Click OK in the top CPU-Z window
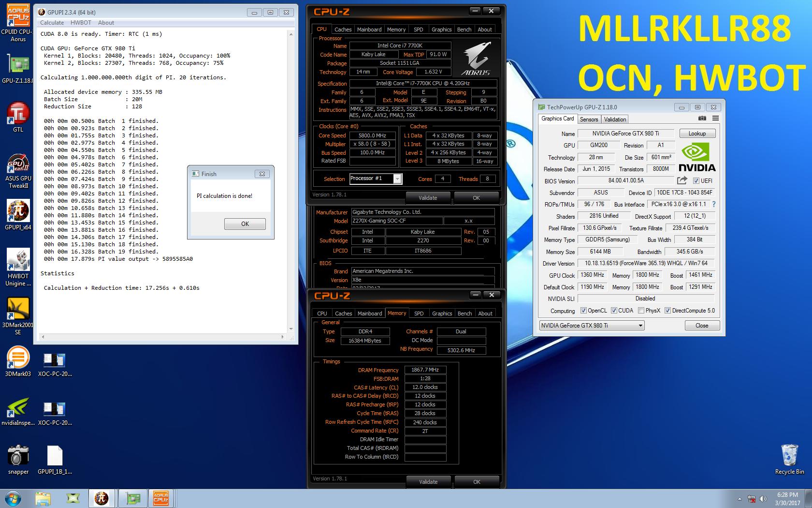 point(476,198)
